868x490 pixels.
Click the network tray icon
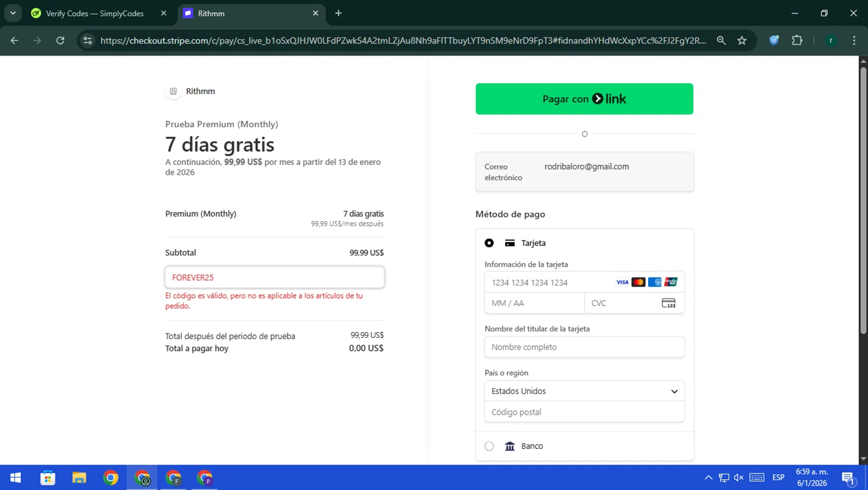point(724,478)
